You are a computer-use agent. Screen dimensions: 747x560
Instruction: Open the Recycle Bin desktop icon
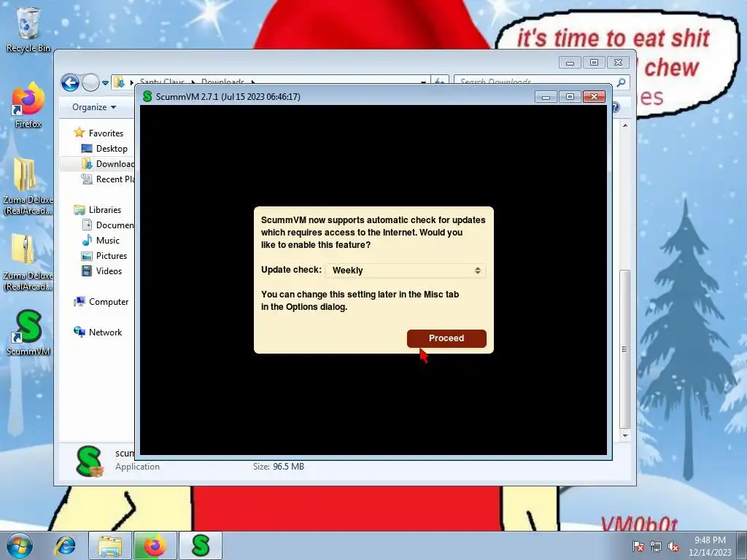pyautogui.click(x=28, y=29)
